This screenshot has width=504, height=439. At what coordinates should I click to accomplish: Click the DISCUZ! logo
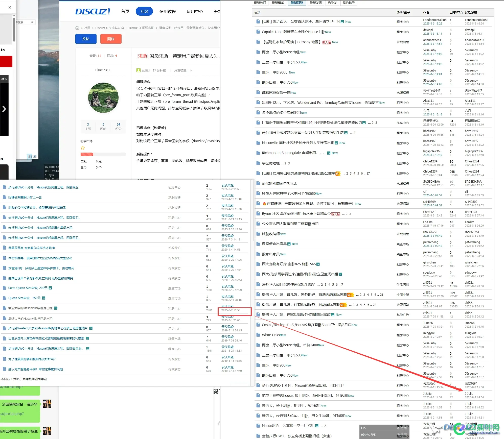click(x=93, y=12)
